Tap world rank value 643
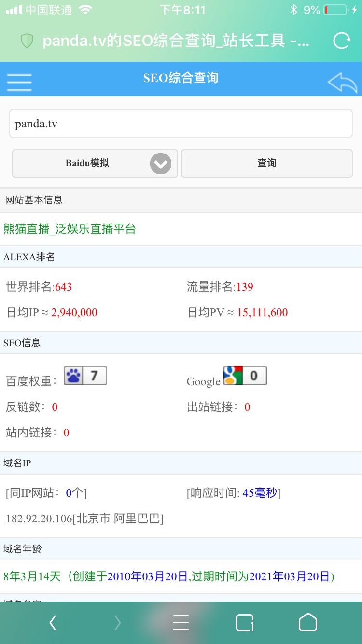 [63, 287]
